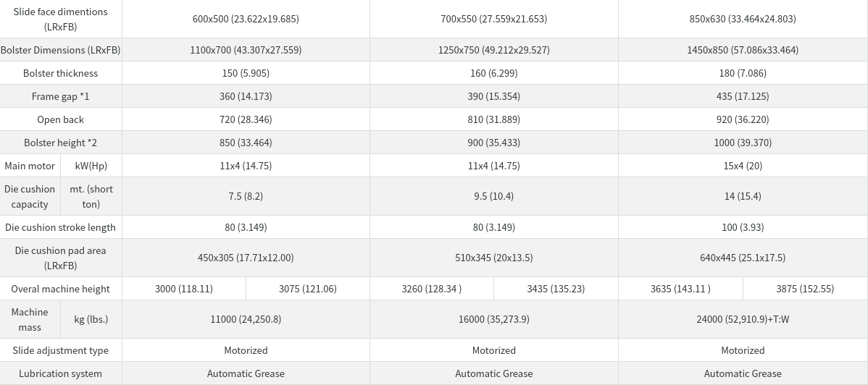868x385 pixels.
Task: Click the kW(Hp) unit cell
Action: 91,166
